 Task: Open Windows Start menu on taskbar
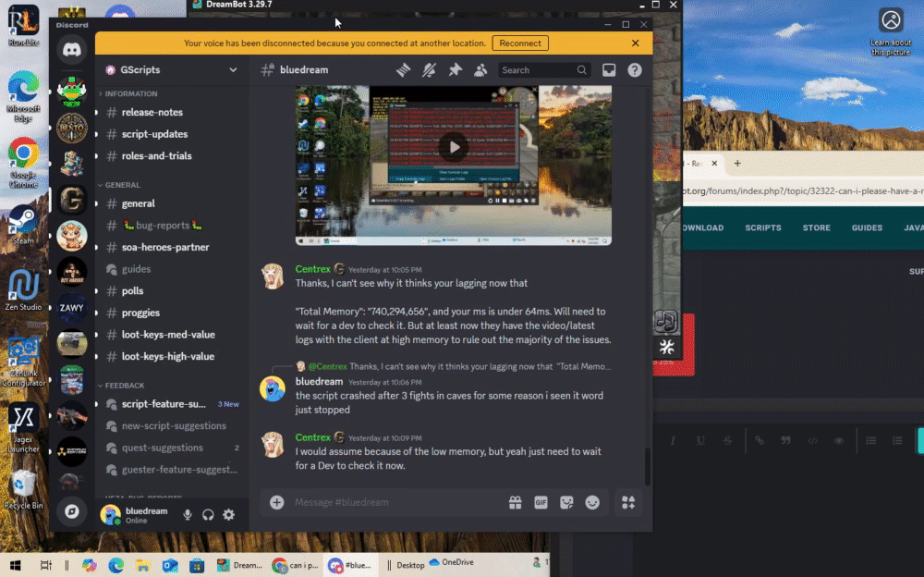tap(16, 565)
